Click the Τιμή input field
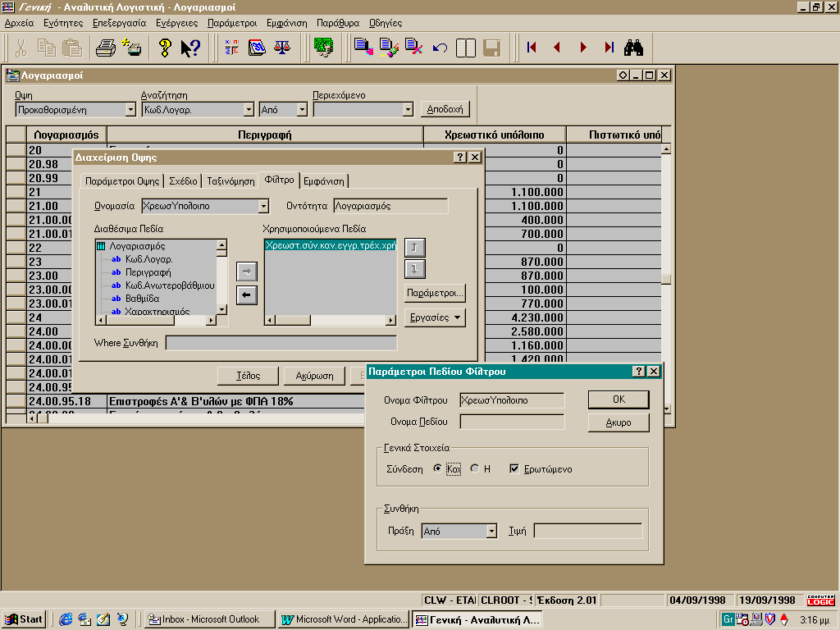 click(588, 532)
